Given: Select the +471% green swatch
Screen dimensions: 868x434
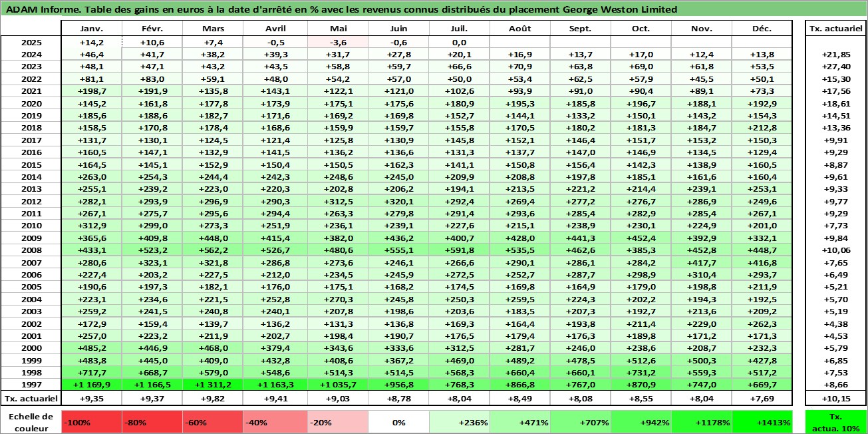Looking at the screenshot, I should pyautogui.click(x=519, y=422).
